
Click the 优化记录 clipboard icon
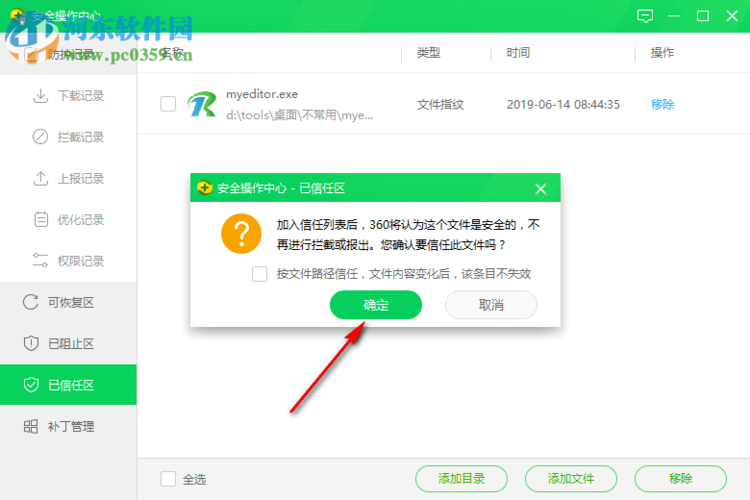(x=41, y=220)
